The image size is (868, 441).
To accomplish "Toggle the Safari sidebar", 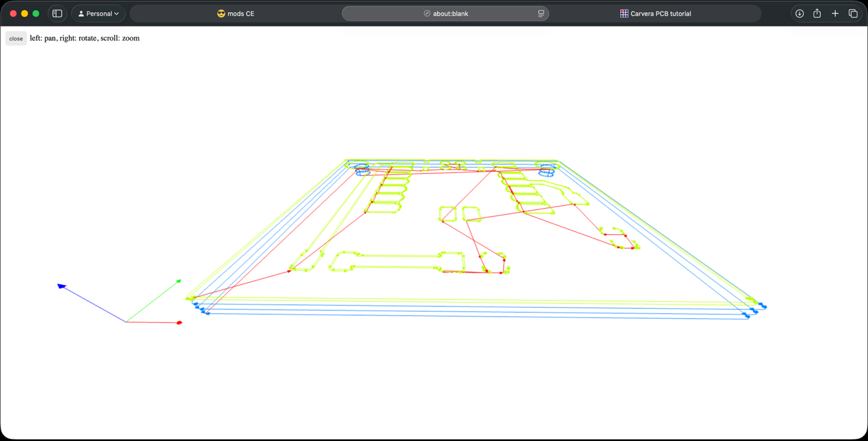I will (57, 14).
